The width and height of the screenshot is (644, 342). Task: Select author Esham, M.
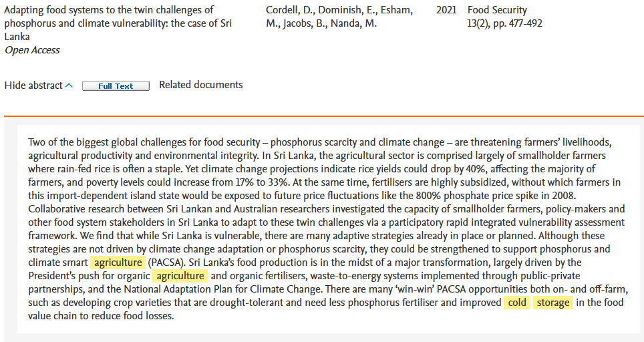click(x=397, y=10)
